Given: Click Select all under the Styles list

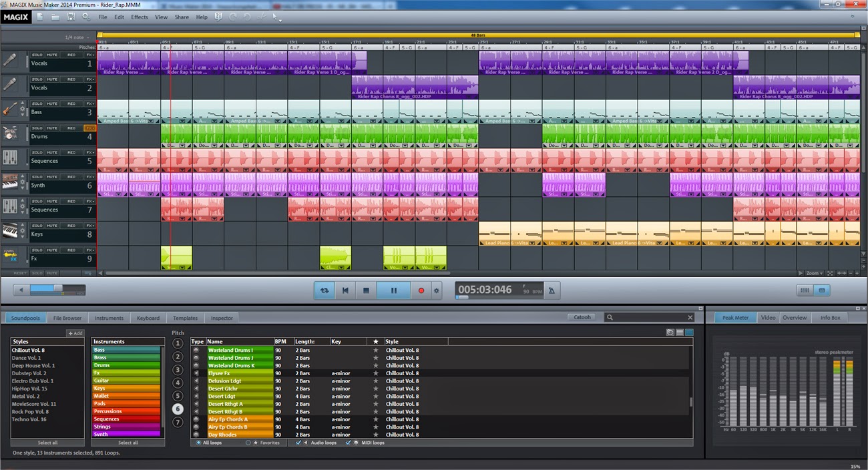Looking at the screenshot, I should (x=47, y=443).
